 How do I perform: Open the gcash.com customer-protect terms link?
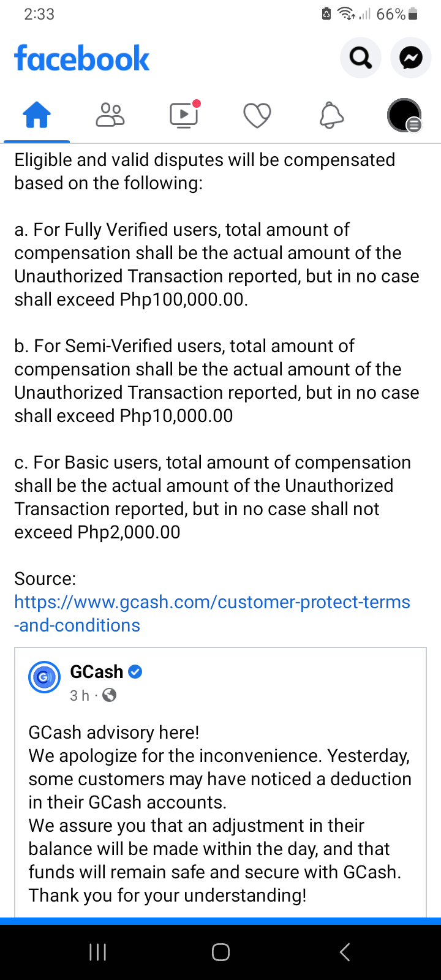click(x=212, y=613)
